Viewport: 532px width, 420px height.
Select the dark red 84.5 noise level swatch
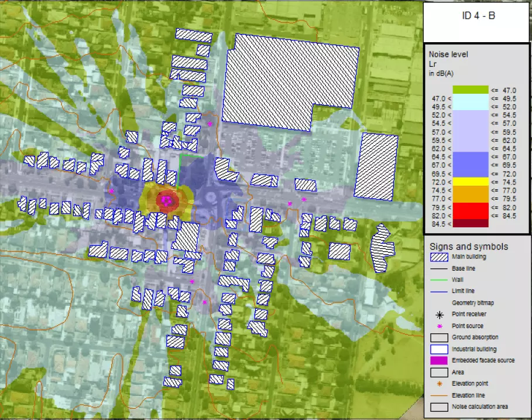(x=469, y=223)
